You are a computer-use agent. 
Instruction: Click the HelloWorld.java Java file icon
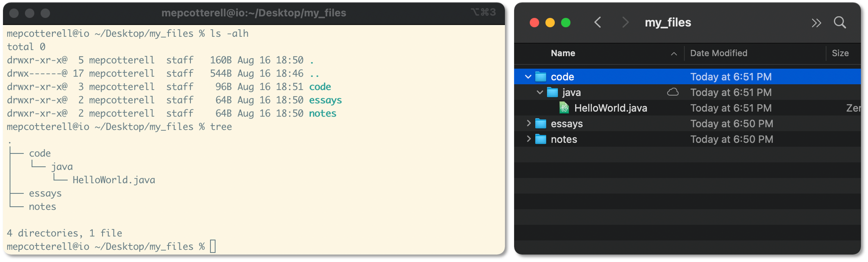point(564,108)
